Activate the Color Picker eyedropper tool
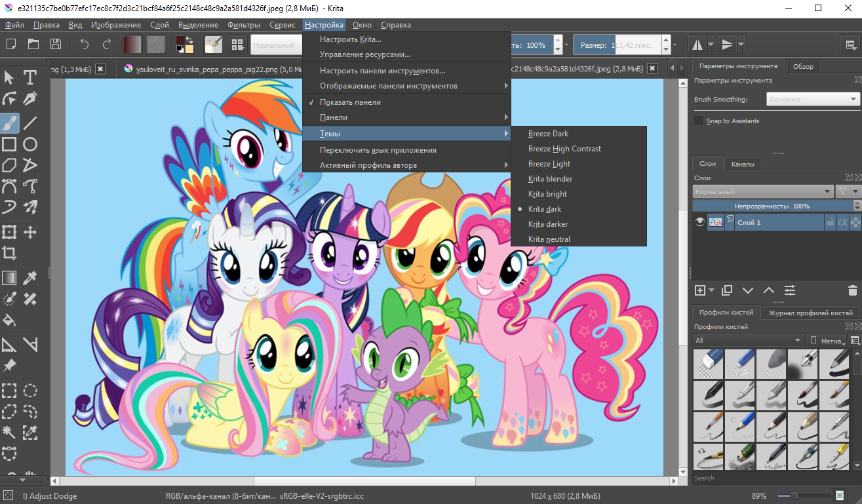This screenshot has height=504, width=862. (30, 277)
